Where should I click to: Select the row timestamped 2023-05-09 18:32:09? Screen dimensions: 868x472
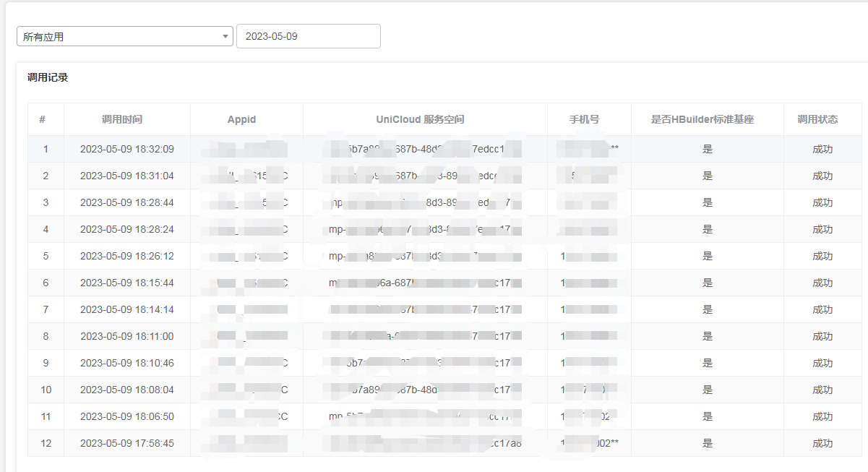coord(127,149)
